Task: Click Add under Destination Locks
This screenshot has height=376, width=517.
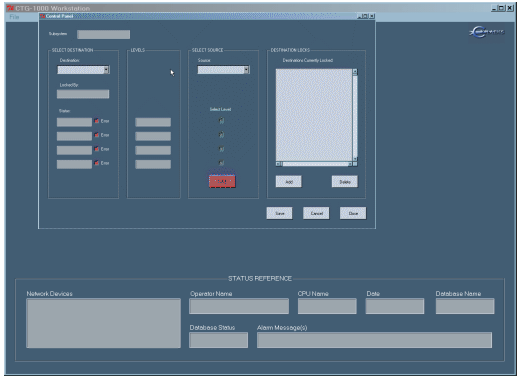Action: click(x=289, y=182)
